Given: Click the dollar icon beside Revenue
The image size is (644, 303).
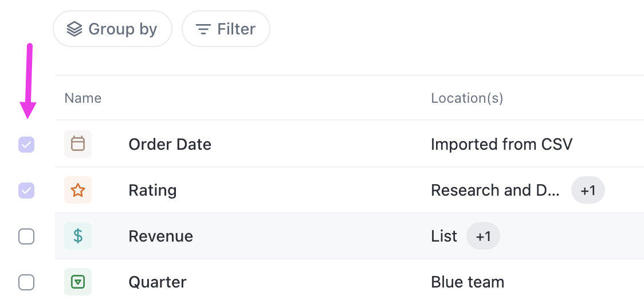Looking at the screenshot, I should coord(77,236).
